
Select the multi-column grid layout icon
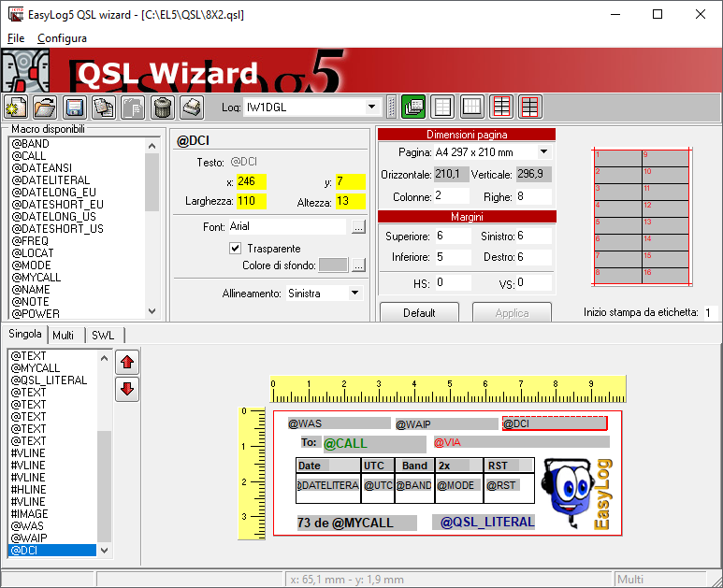click(471, 107)
